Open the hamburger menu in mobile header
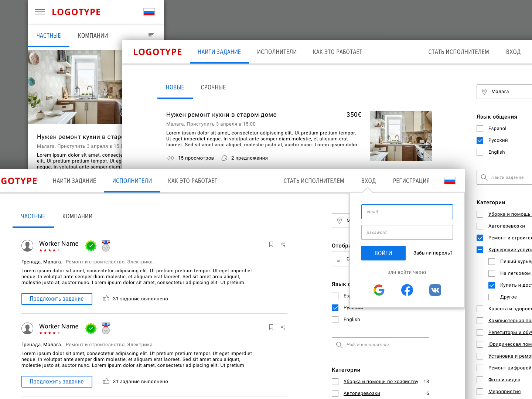Image resolution: width=532 pixels, height=399 pixels. [x=40, y=12]
